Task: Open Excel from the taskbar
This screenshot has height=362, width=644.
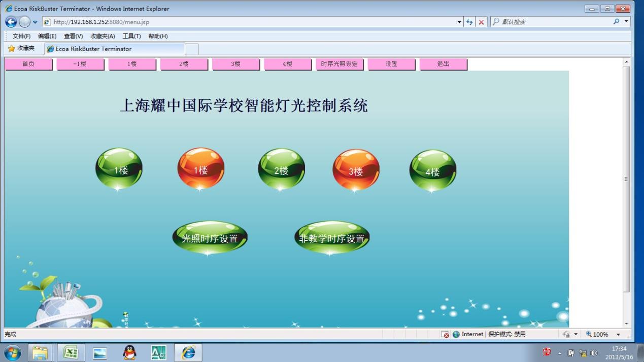Action: (71, 352)
